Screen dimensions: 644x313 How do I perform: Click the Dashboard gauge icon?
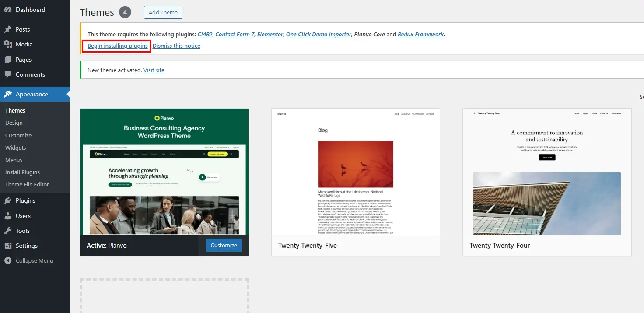[8, 10]
